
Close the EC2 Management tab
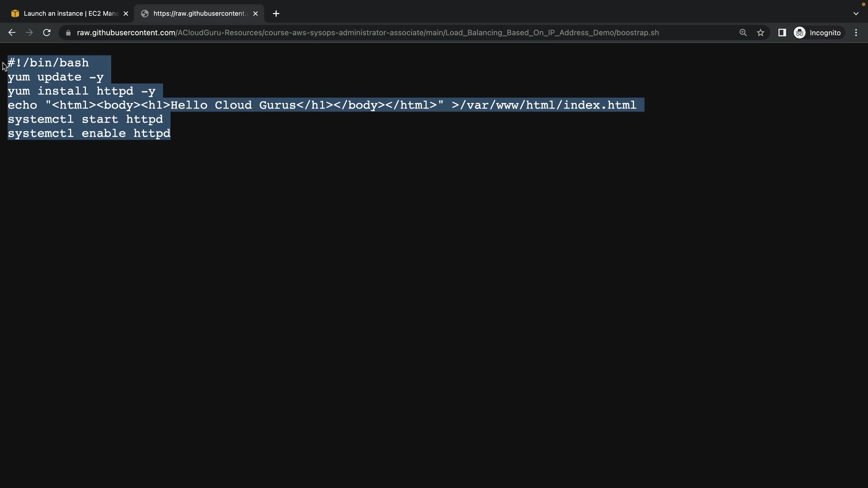pos(126,14)
